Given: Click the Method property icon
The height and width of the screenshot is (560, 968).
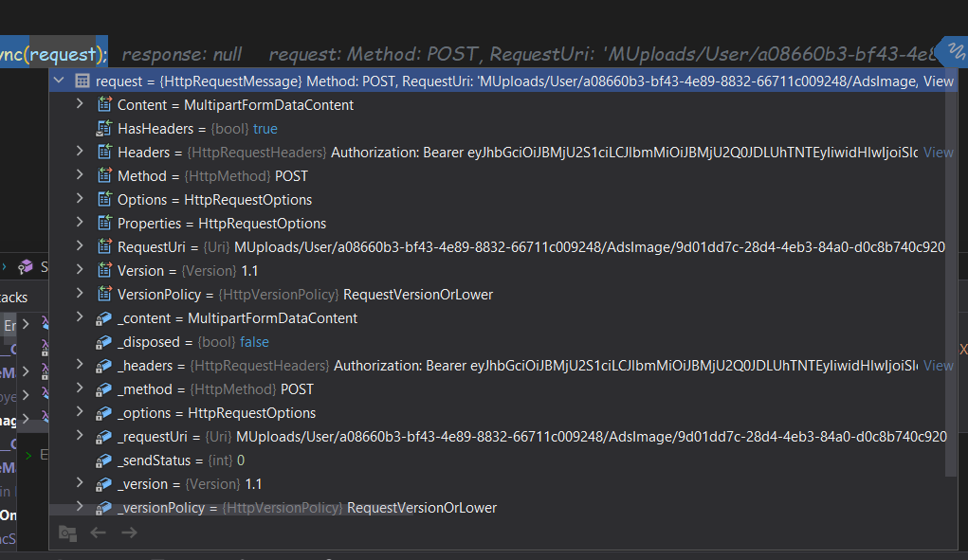Looking at the screenshot, I should pos(104,175).
